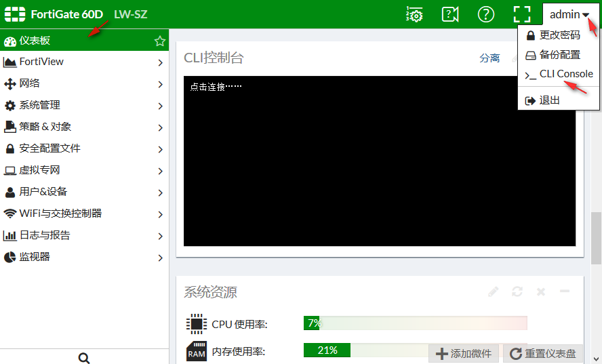Screen dimensions: 602x364
Task: Open the FortiView menu item
Action: pos(85,62)
